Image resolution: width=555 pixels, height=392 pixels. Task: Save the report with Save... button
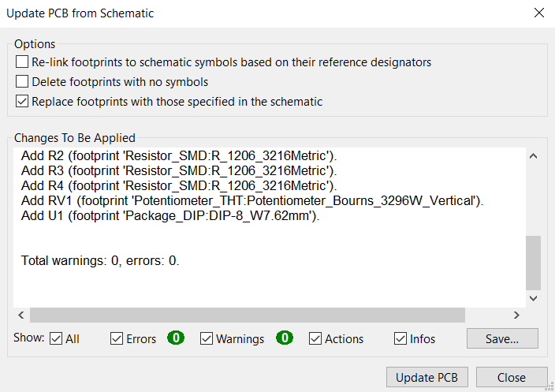pos(502,338)
